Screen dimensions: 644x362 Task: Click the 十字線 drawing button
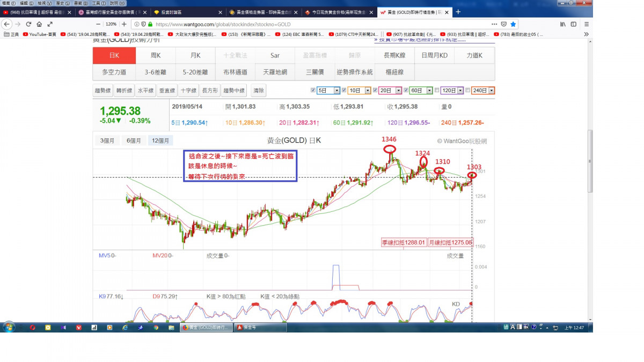click(x=188, y=91)
